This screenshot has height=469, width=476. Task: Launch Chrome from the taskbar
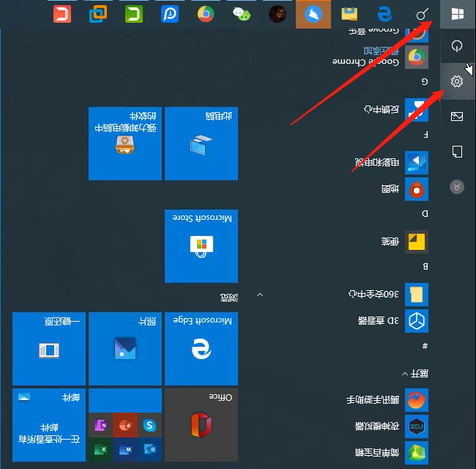point(206,14)
